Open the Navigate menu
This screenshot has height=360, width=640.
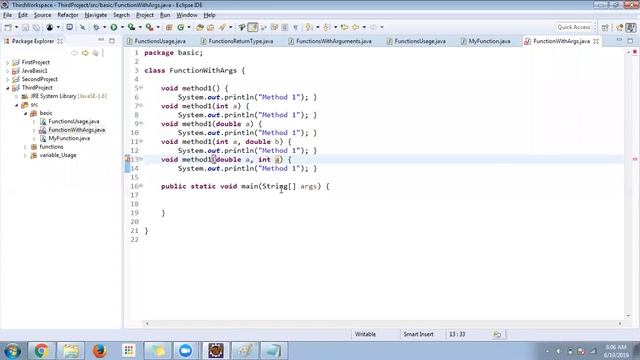(96, 15)
